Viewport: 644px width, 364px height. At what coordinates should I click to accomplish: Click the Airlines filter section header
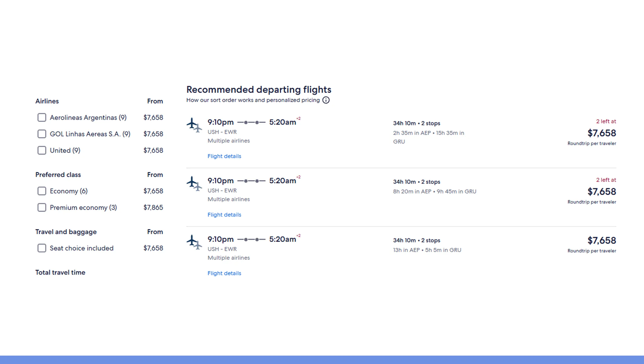(x=47, y=101)
